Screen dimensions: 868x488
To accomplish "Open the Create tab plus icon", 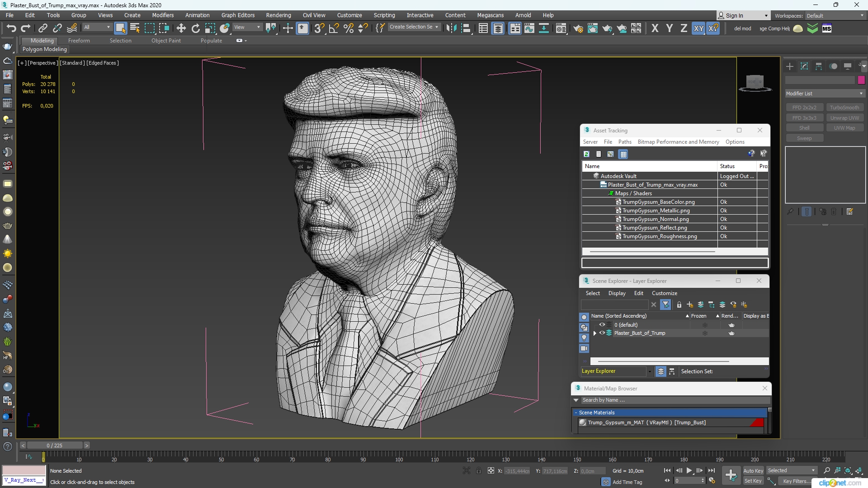I will (x=790, y=66).
